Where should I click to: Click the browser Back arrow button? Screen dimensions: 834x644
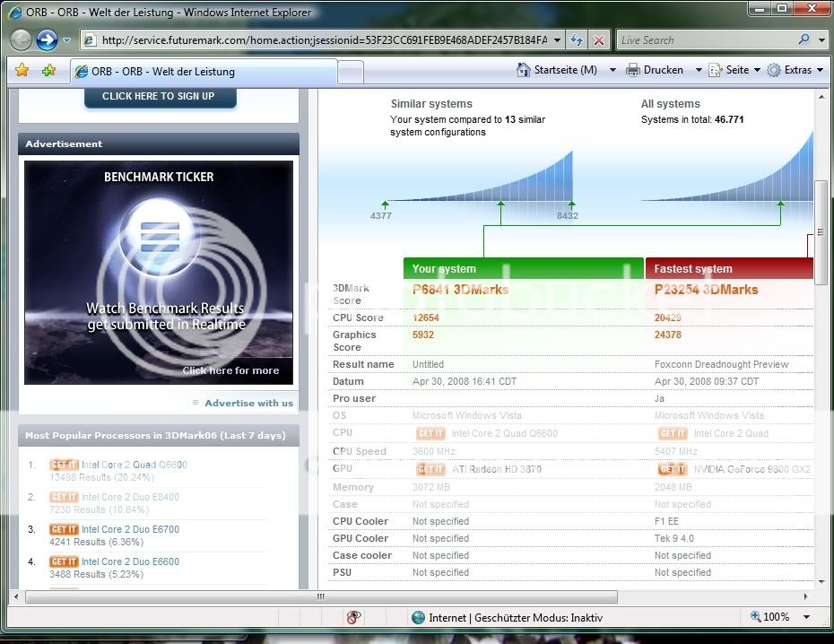coord(22,39)
